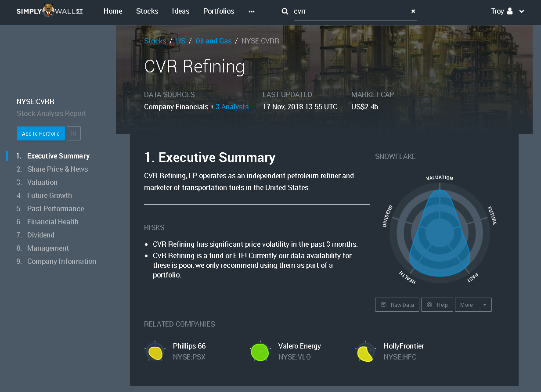Open the Stocks menu
The height and width of the screenshot is (392, 541).
point(147,11)
